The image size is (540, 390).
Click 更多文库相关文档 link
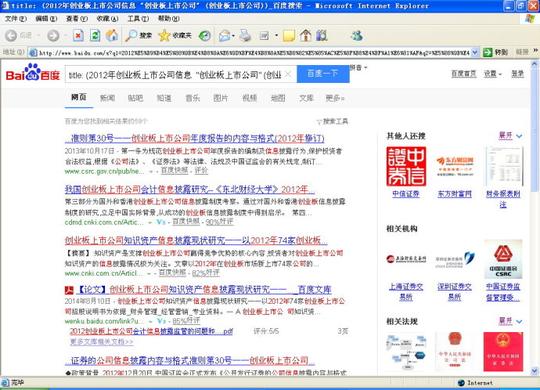[102, 342]
